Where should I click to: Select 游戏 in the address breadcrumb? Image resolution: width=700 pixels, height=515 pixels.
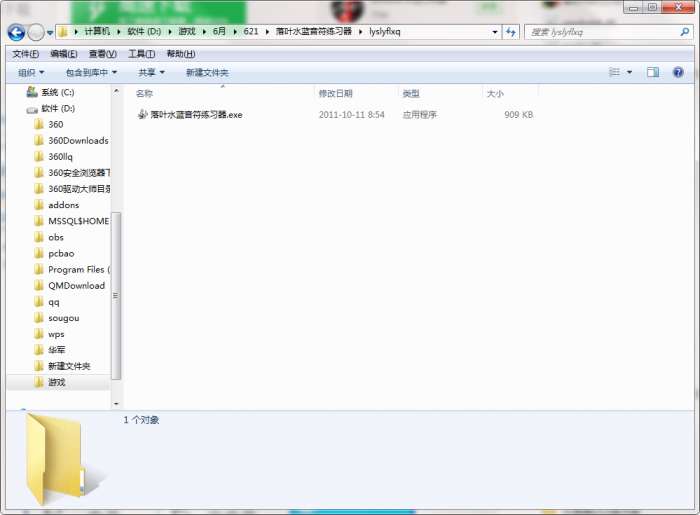(x=187, y=31)
